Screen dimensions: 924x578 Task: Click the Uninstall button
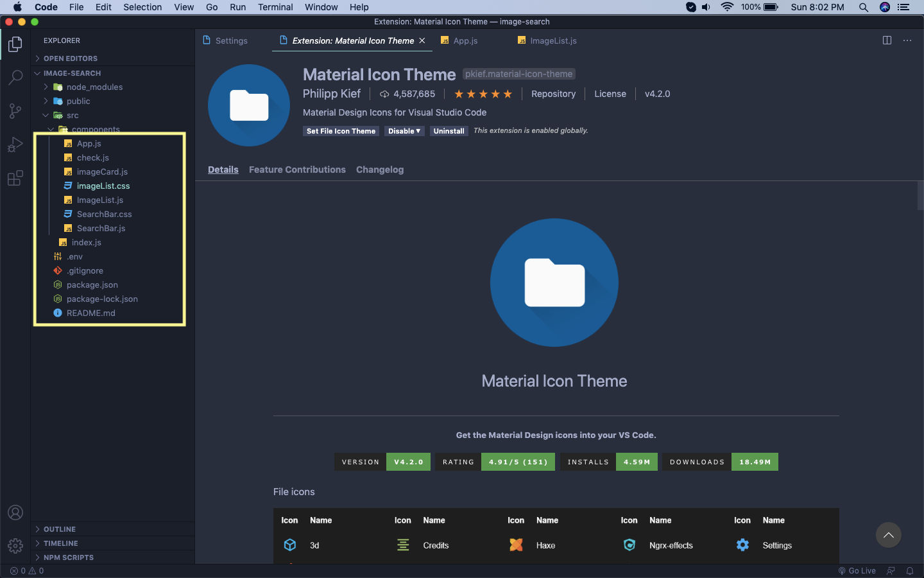[x=449, y=131]
